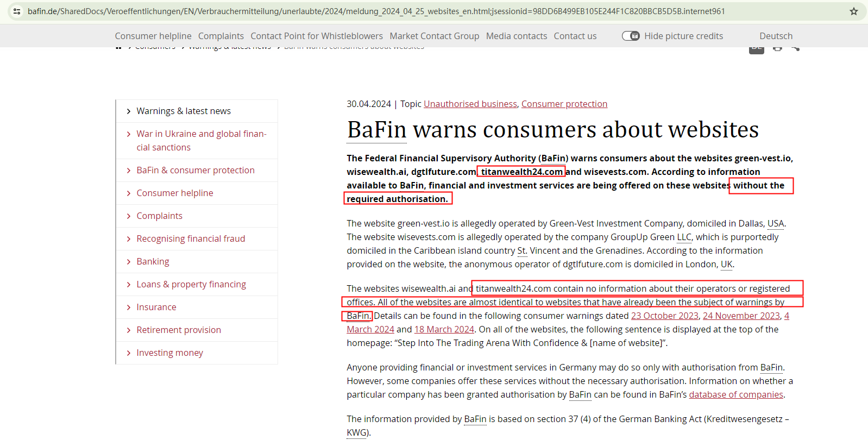
Task: Switch the language to Deutsch
Action: click(x=776, y=36)
